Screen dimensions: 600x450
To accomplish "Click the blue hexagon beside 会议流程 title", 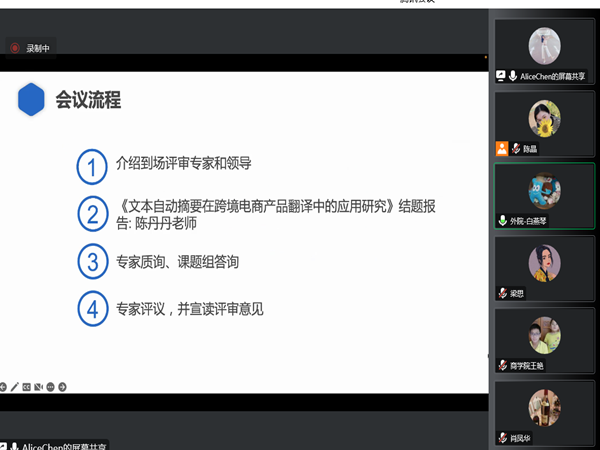I will click(x=31, y=99).
